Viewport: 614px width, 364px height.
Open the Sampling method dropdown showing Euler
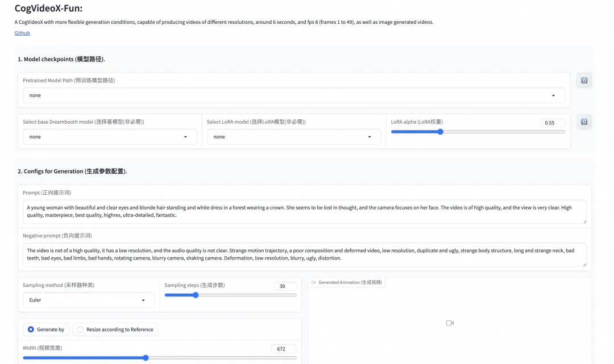[88, 299]
